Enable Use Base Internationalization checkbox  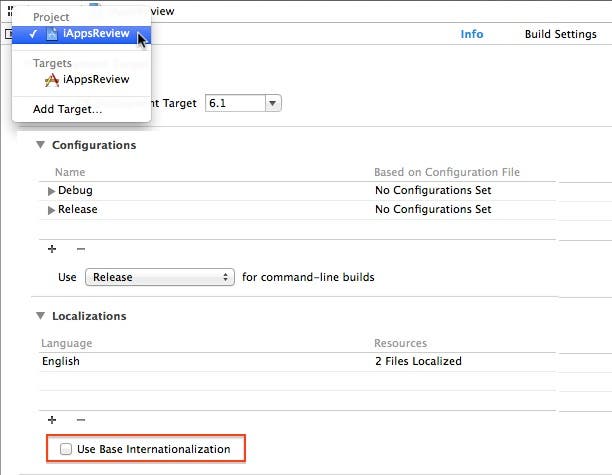click(x=66, y=450)
